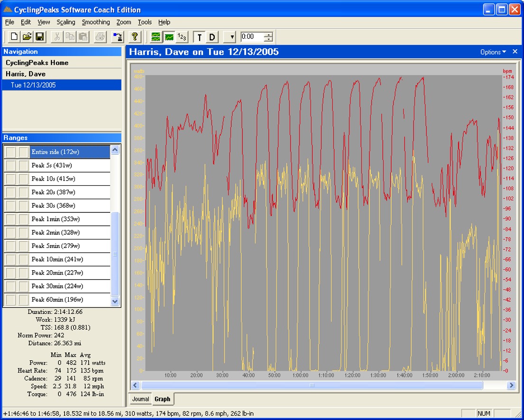The width and height of the screenshot is (524, 420).
Task: Tick the leftmost checkbox beside Peak 1min
Action: point(10,219)
